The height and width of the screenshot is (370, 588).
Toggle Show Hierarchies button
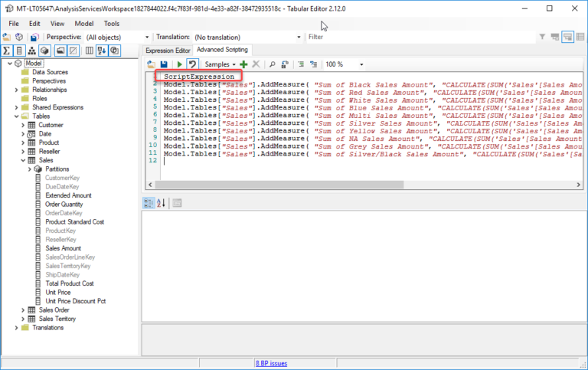click(32, 51)
